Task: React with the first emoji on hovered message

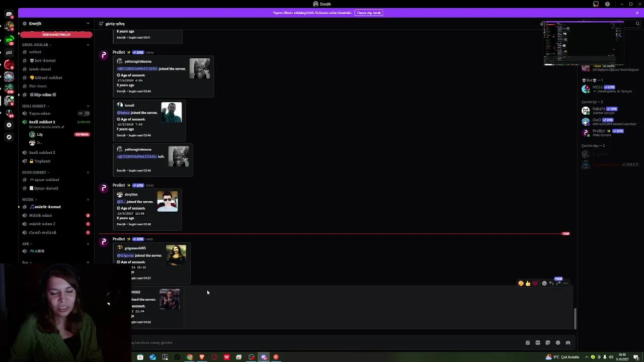Action: pos(521,284)
